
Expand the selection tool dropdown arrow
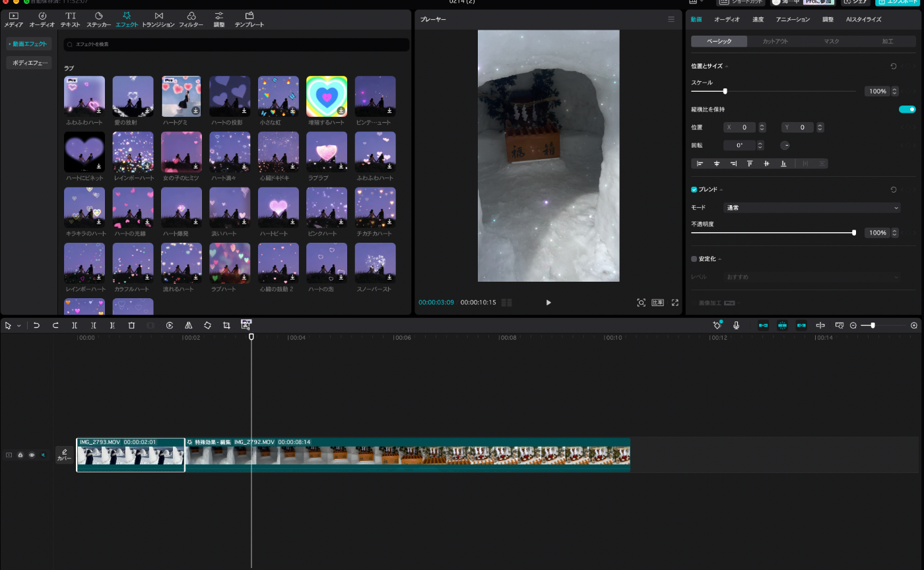click(19, 326)
